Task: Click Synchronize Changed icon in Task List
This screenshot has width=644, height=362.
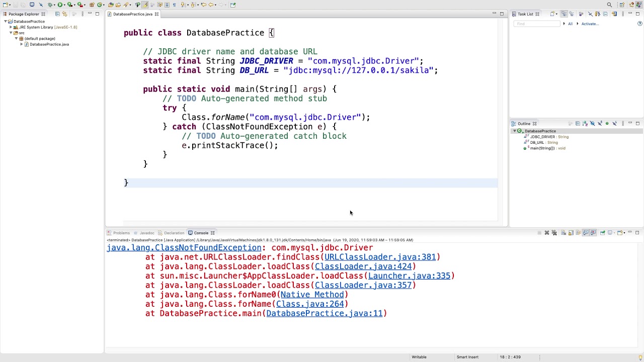Action: tap(614, 14)
